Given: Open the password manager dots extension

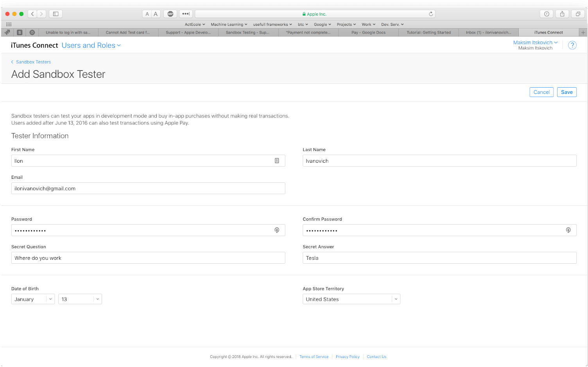Looking at the screenshot, I should tap(186, 14).
